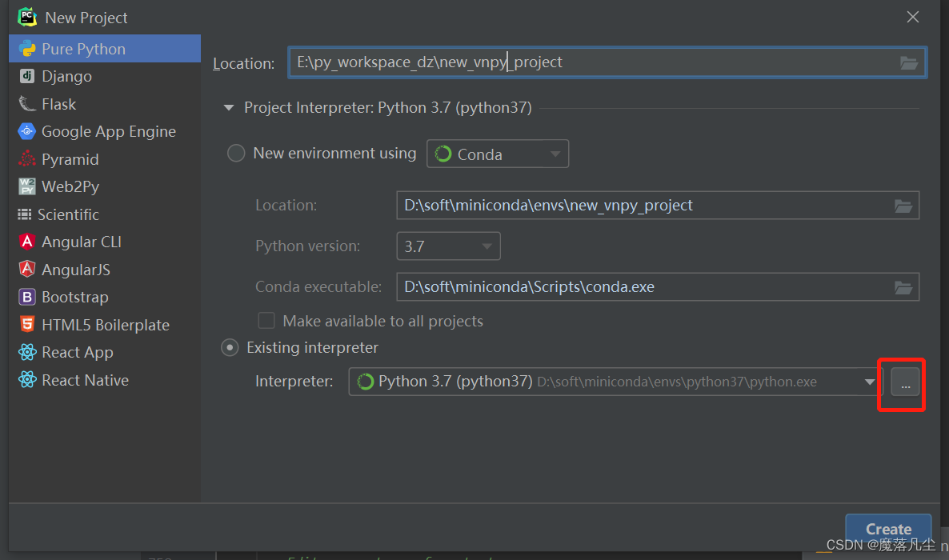Select React Native project type
This screenshot has width=949, height=560.
[85, 380]
